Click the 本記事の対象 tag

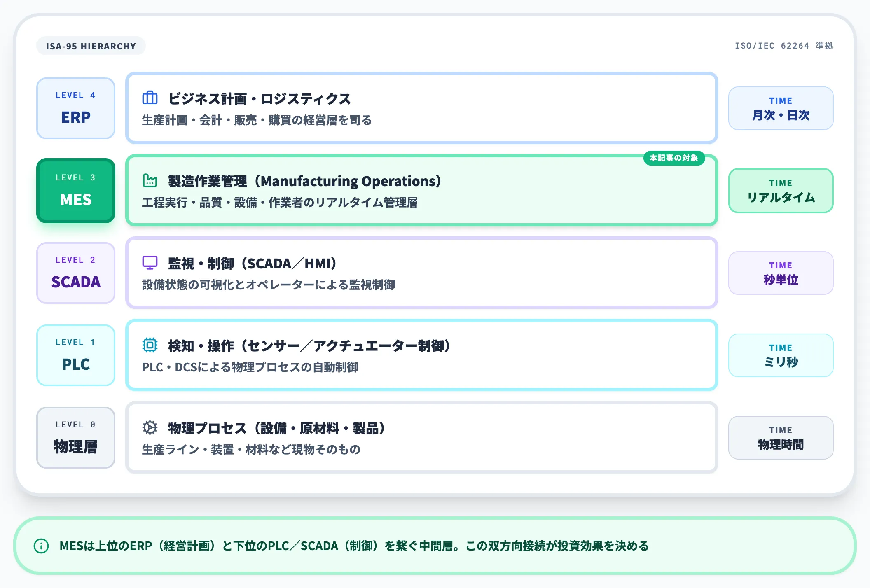tap(674, 158)
